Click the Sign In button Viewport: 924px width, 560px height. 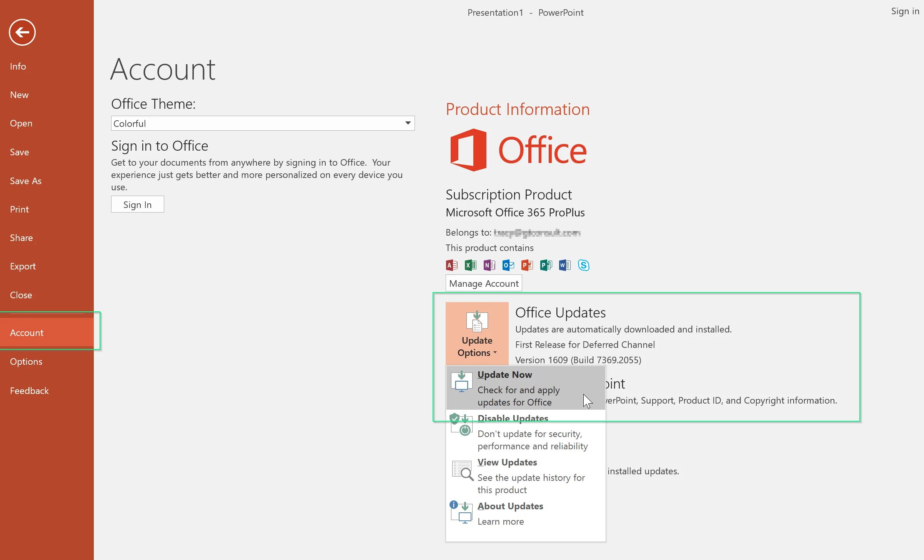tap(137, 204)
